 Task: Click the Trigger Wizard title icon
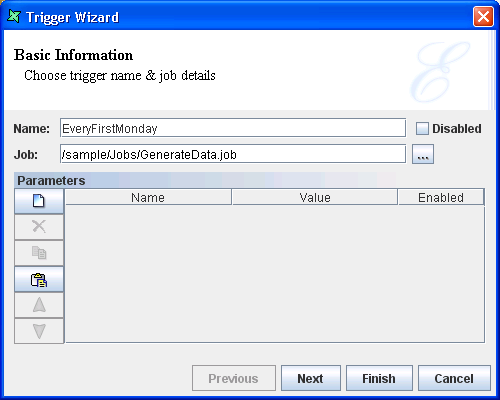pos(14,16)
